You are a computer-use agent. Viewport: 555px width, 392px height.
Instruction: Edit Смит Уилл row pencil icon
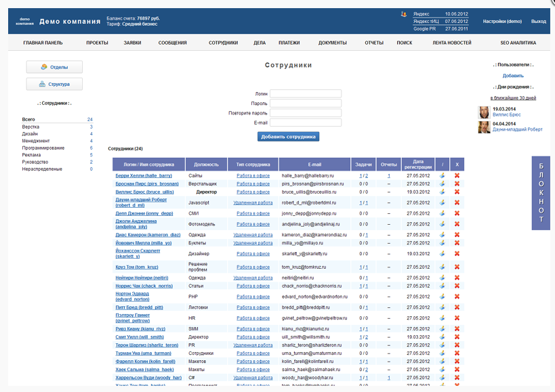pyautogui.click(x=442, y=337)
